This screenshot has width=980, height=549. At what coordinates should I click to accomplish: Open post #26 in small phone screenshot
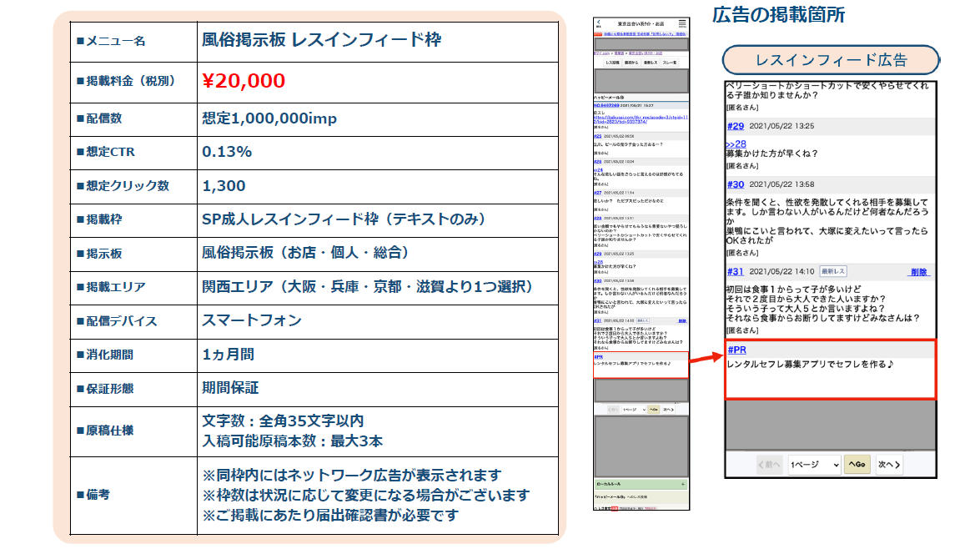coord(597,161)
